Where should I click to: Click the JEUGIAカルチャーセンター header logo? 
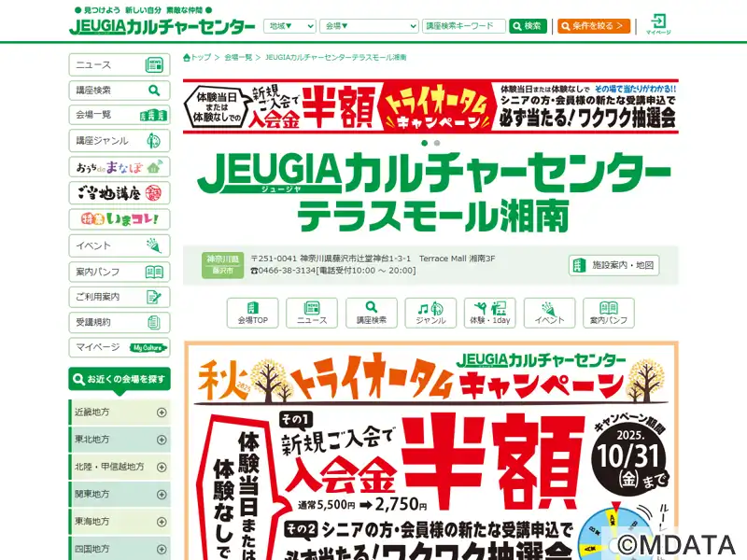point(162,27)
